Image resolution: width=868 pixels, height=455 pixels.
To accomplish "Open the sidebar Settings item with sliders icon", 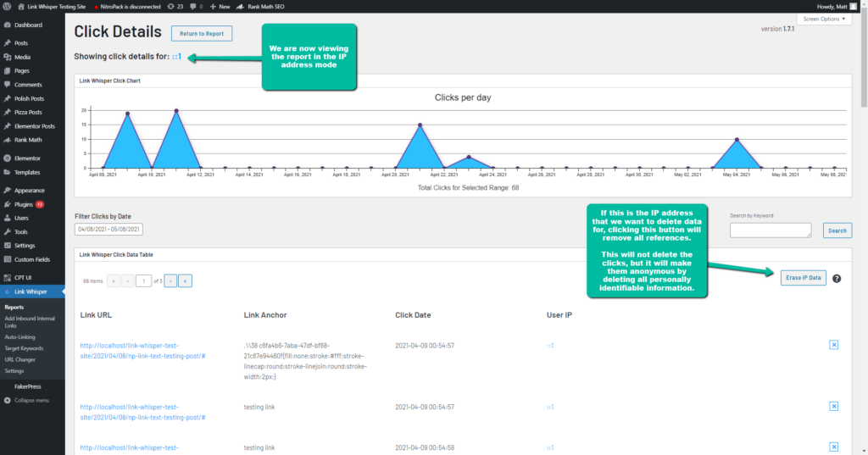I will click(x=25, y=245).
